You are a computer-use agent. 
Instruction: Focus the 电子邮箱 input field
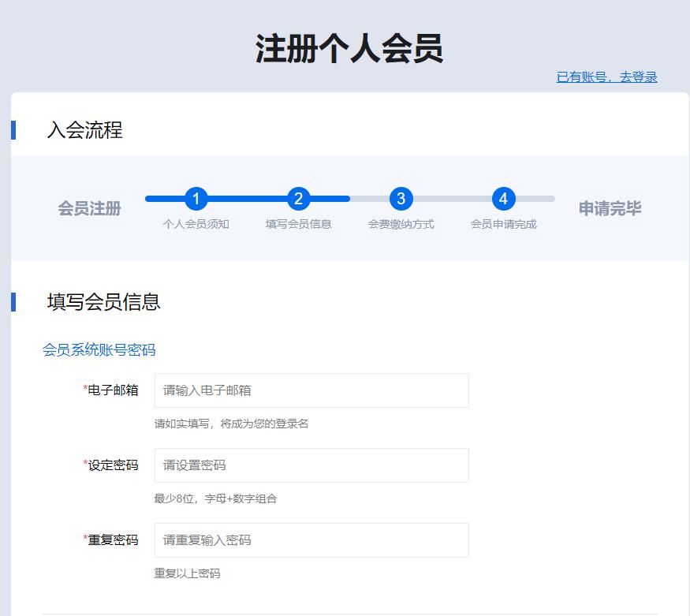[311, 390]
